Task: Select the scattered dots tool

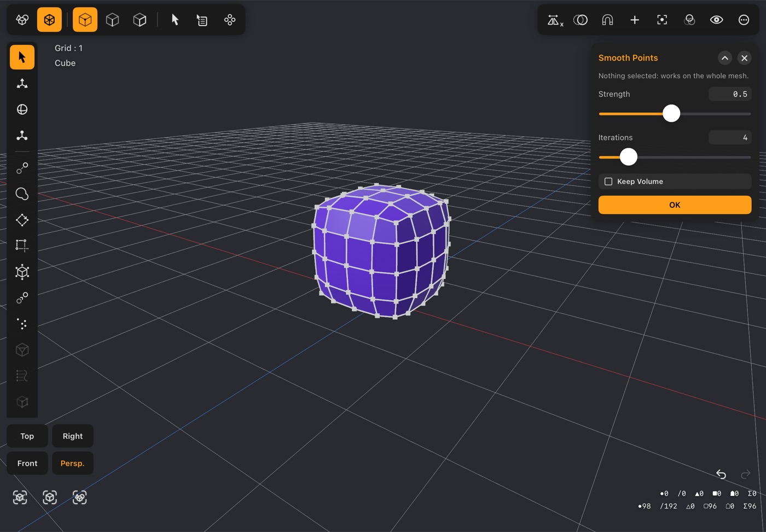Action: [22, 324]
